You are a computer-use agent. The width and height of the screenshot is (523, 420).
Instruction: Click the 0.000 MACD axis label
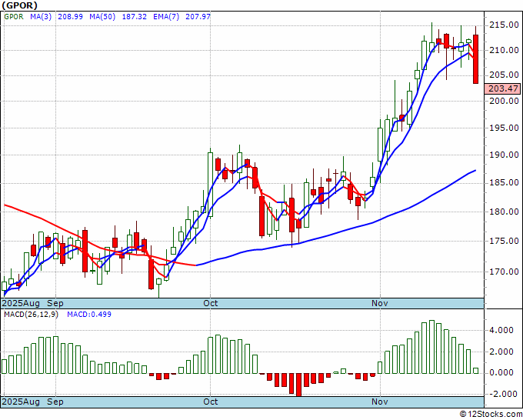[x=501, y=372]
